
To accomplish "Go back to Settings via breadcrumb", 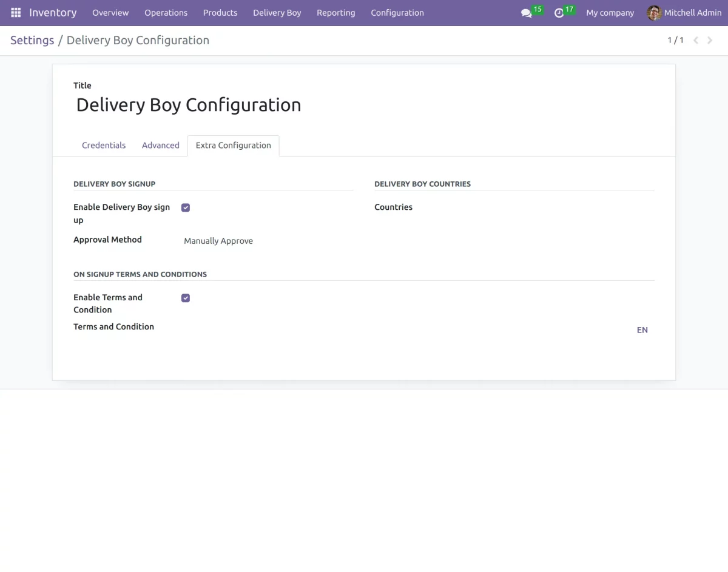I will (x=32, y=40).
